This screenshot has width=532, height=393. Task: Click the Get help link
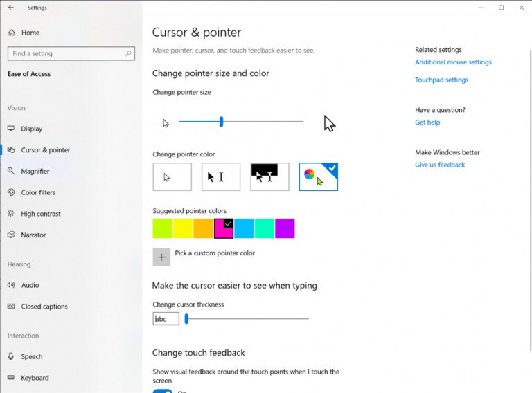coord(427,122)
